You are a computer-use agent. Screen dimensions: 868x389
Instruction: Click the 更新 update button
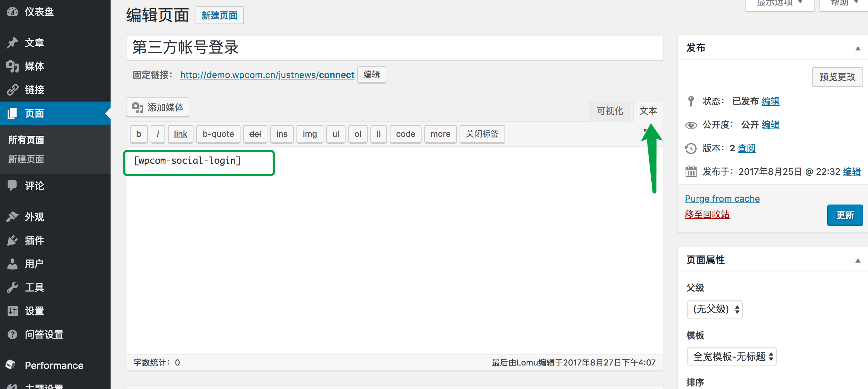point(845,215)
